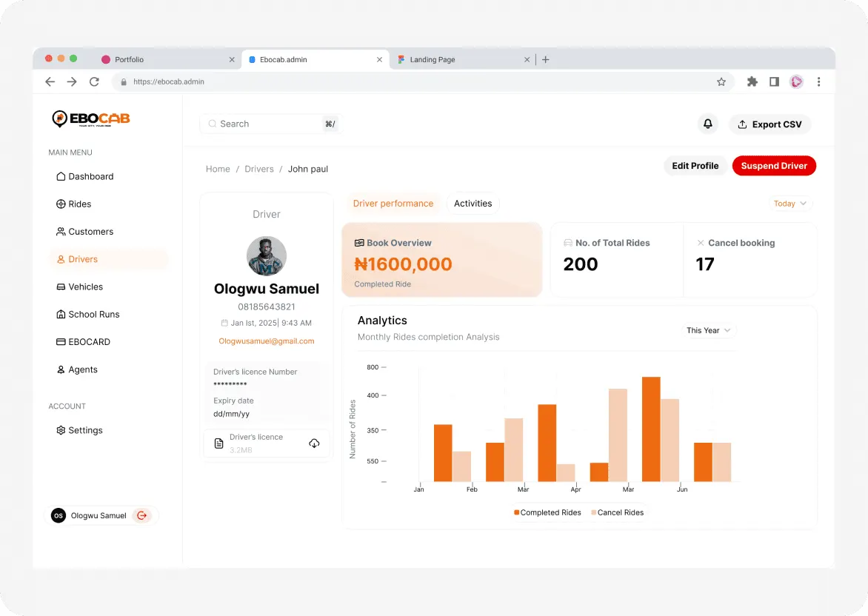This screenshot has width=868, height=616.
Task: Click the Completed Rides legend swatch
Action: 516,512
